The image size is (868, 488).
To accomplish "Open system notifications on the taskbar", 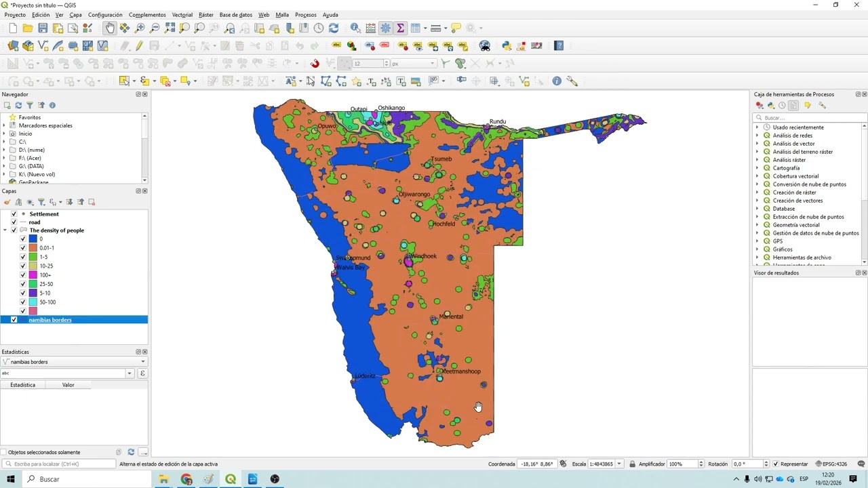I will click(853, 479).
